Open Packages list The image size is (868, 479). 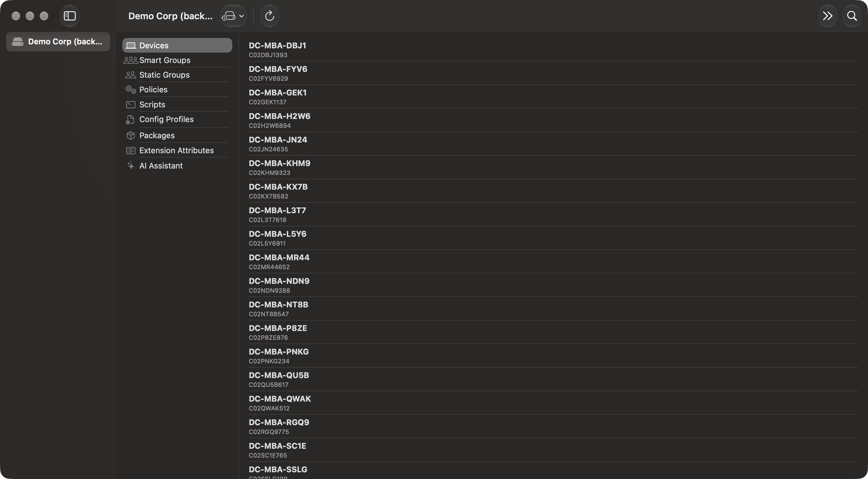point(177,135)
